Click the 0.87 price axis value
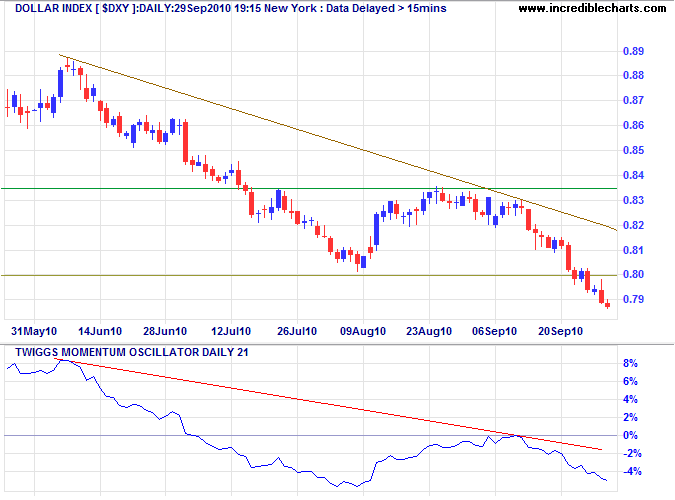 coord(633,100)
